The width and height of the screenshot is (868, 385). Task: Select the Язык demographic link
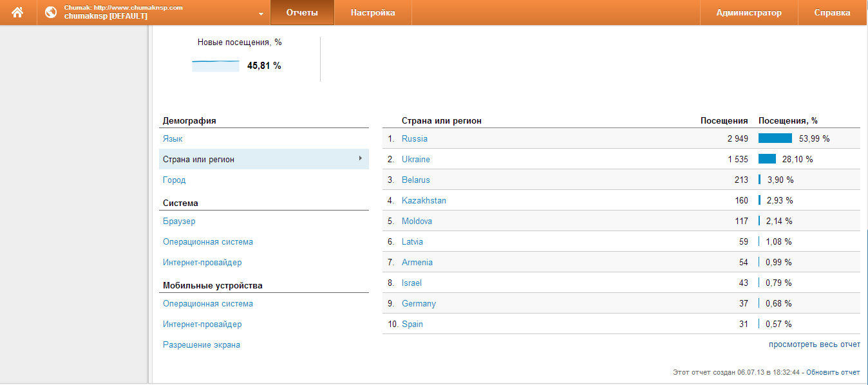point(173,138)
